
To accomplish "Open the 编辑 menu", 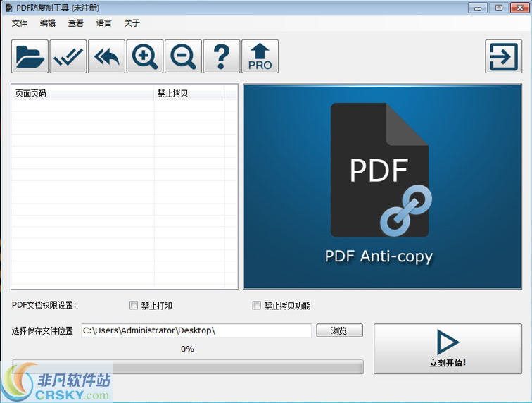I will [x=48, y=23].
